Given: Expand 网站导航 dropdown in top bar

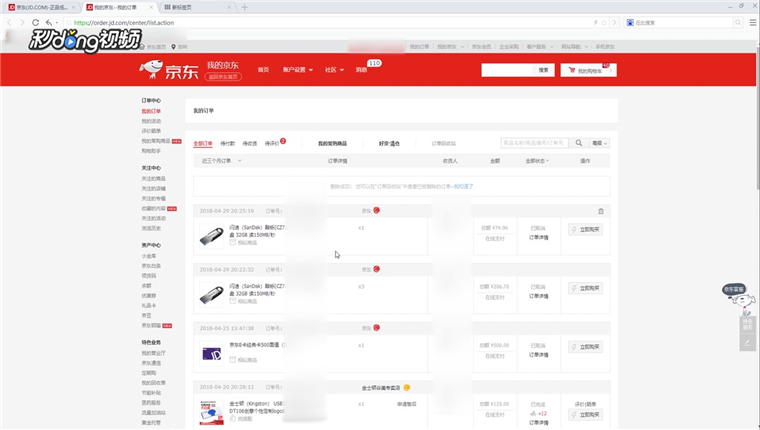Looking at the screenshot, I should point(575,47).
